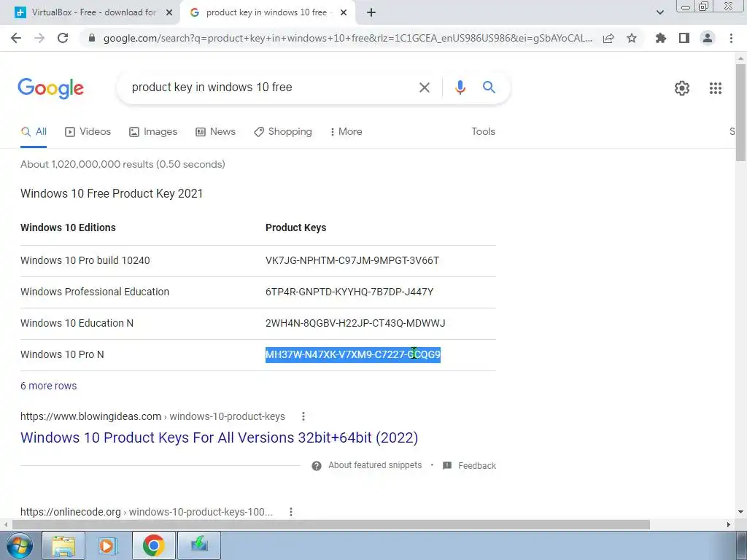
Task: Open the Google apps grid
Action: coord(715,88)
